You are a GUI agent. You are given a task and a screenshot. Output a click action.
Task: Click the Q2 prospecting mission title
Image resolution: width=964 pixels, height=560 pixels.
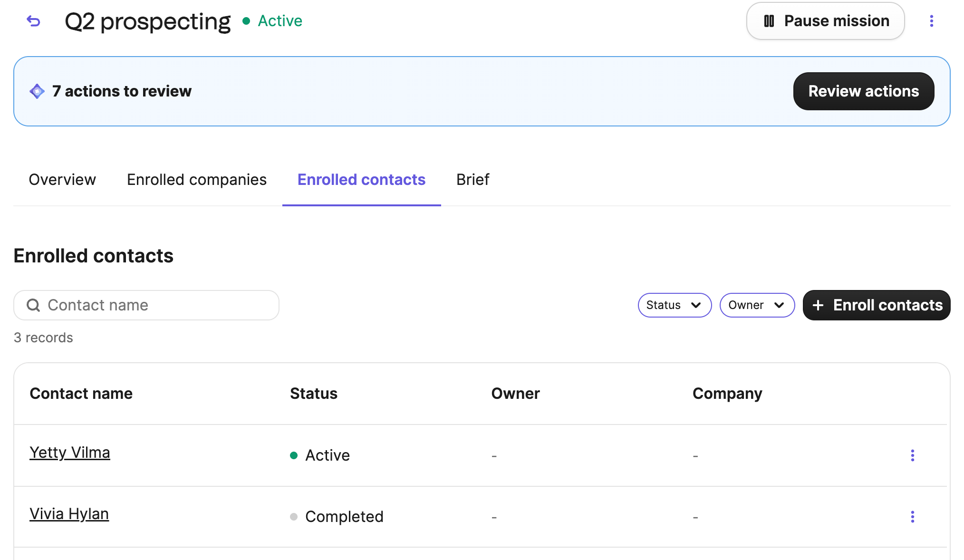(x=147, y=22)
